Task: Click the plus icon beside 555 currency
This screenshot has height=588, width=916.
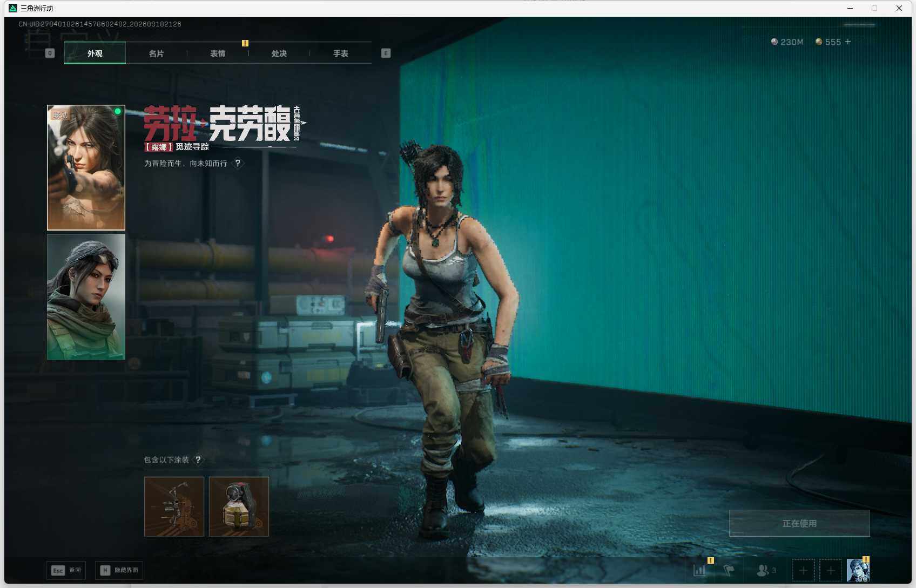Action: pyautogui.click(x=848, y=42)
